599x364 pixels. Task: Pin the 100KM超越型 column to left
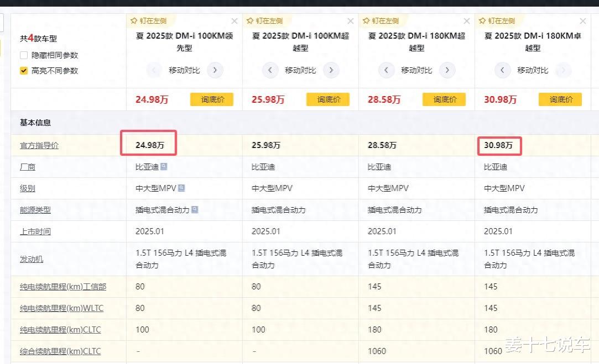coord(264,21)
